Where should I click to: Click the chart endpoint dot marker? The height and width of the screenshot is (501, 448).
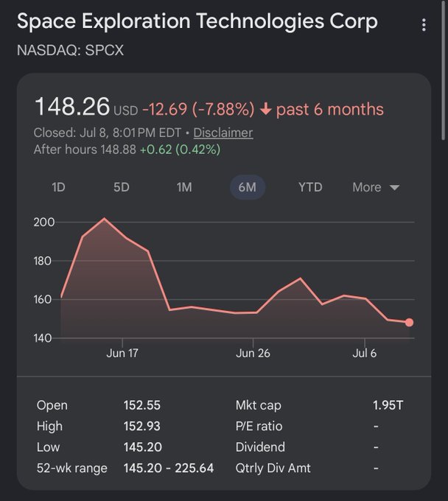410,323
